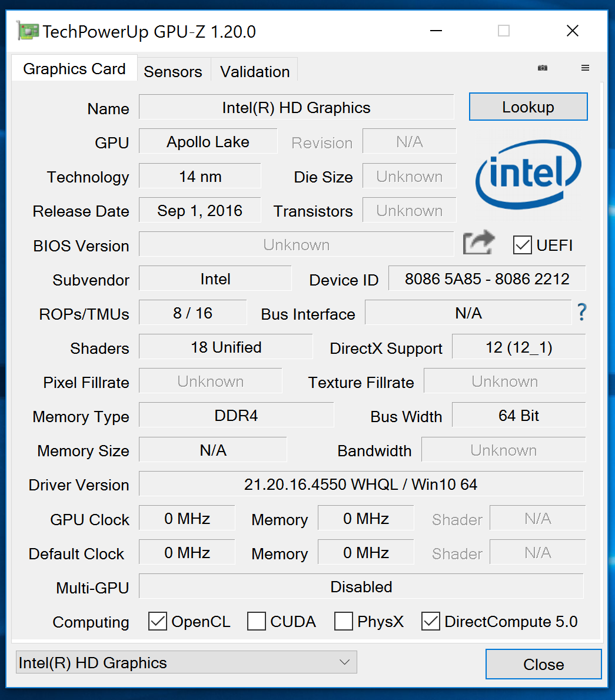Viewport: 615px width, 700px height.
Task: Click the Pixel Fillrate field
Action: pyautogui.click(x=211, y=381)
